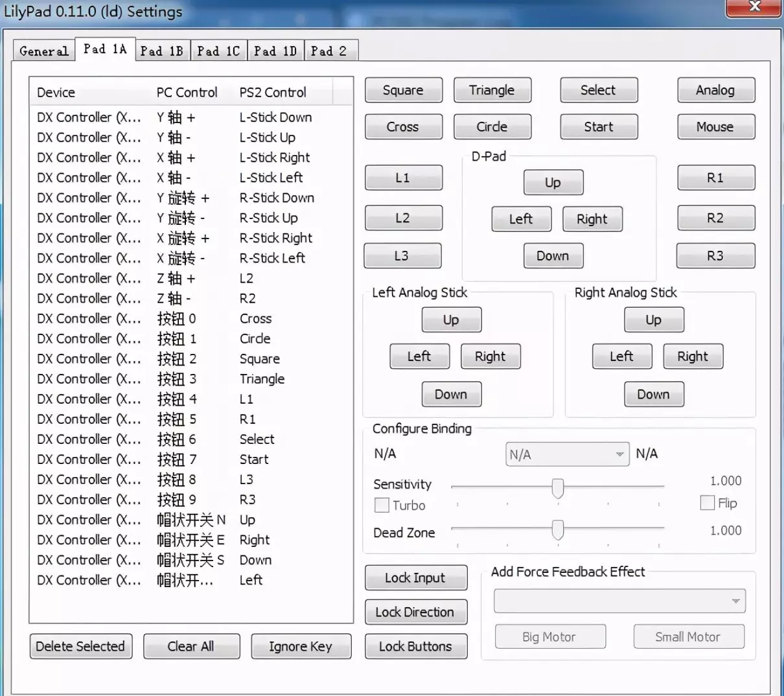The width and height of the screenshot is (784, 696).
Task: Select the row bound to Square
Action: (191, 358)
